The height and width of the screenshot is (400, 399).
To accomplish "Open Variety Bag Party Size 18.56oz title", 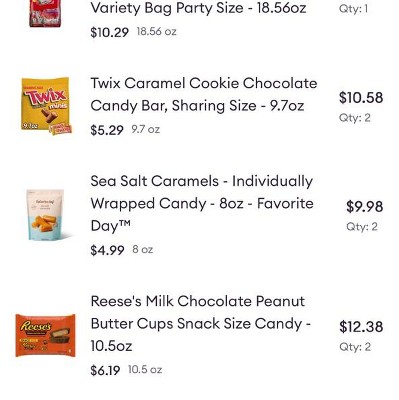I will [198, 8].
